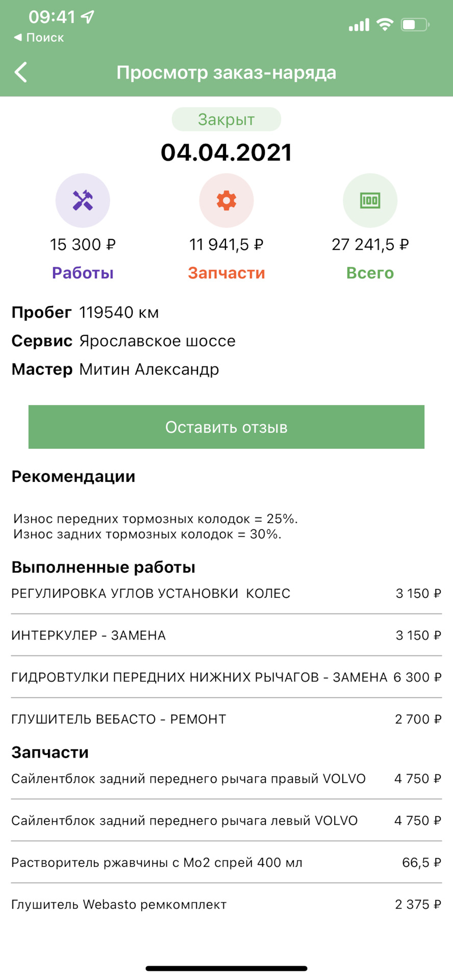453x980 pixels.
Task: Select the orange Запчасти label
Action: pyautogui.click(x=226, y=273)
